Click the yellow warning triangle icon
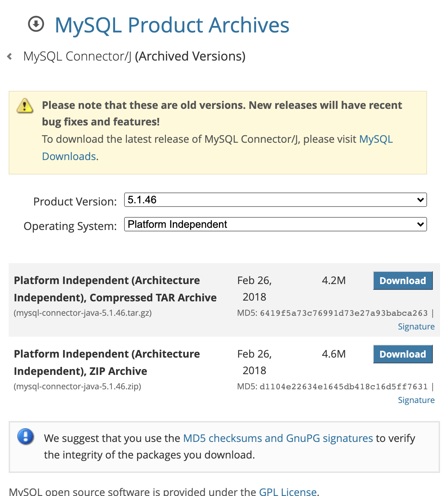Screen dimensions: 448x496 [x=25, y=106]
